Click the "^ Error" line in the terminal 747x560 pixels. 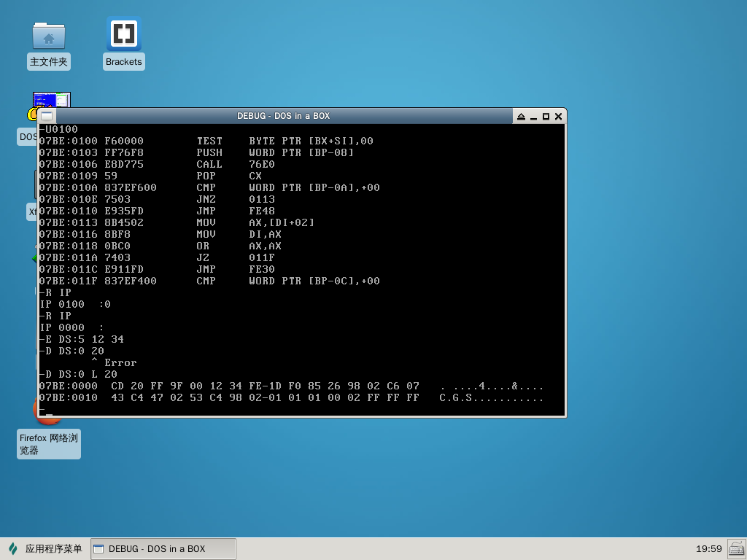(114, 362)
